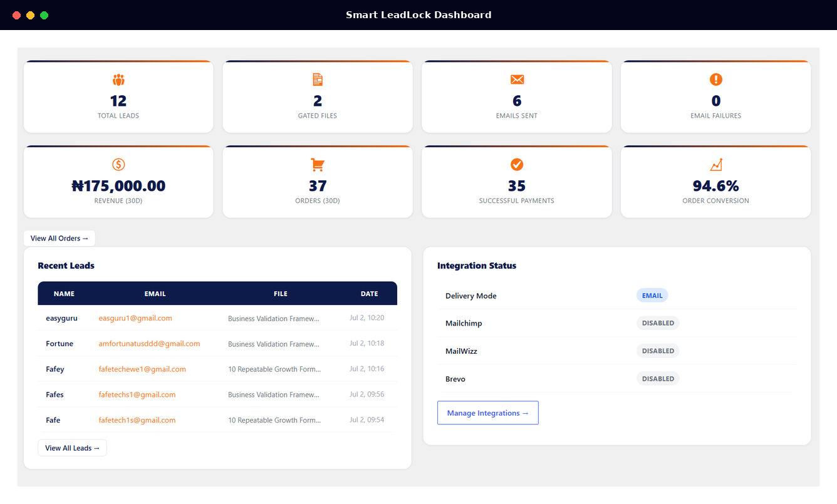Click the successful payments count 35
Screen dimensions: 837x504
pyautogui.click(x=517, y=186)
